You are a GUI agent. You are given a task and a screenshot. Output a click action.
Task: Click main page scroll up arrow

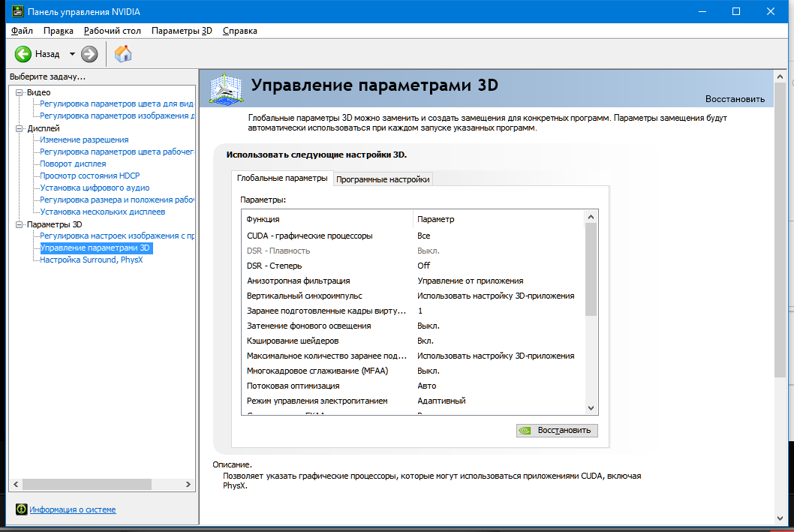780,77
